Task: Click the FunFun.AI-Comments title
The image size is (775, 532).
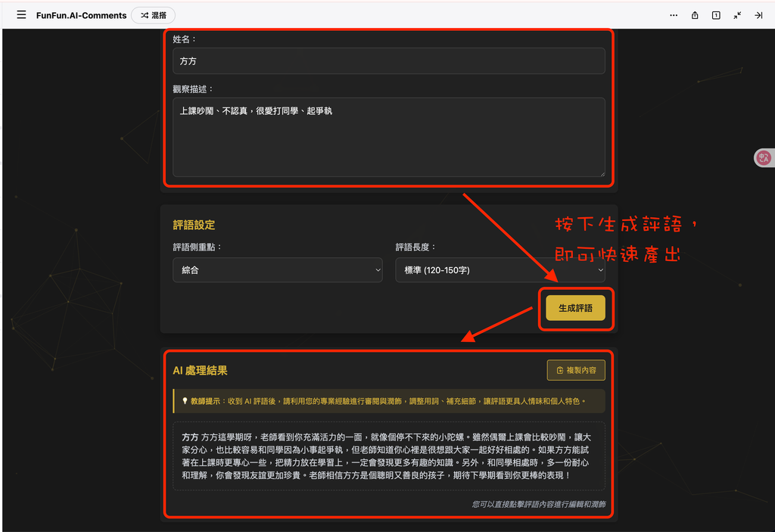Action: click(81, 14)
